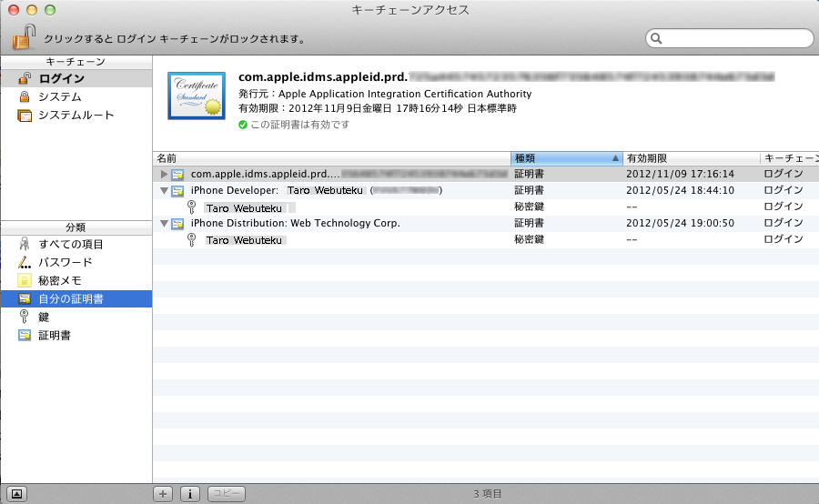Viewport: 819px width, 504px height.
Task: Open the 秘密メモ category
Action: click(x=76, y=280)
